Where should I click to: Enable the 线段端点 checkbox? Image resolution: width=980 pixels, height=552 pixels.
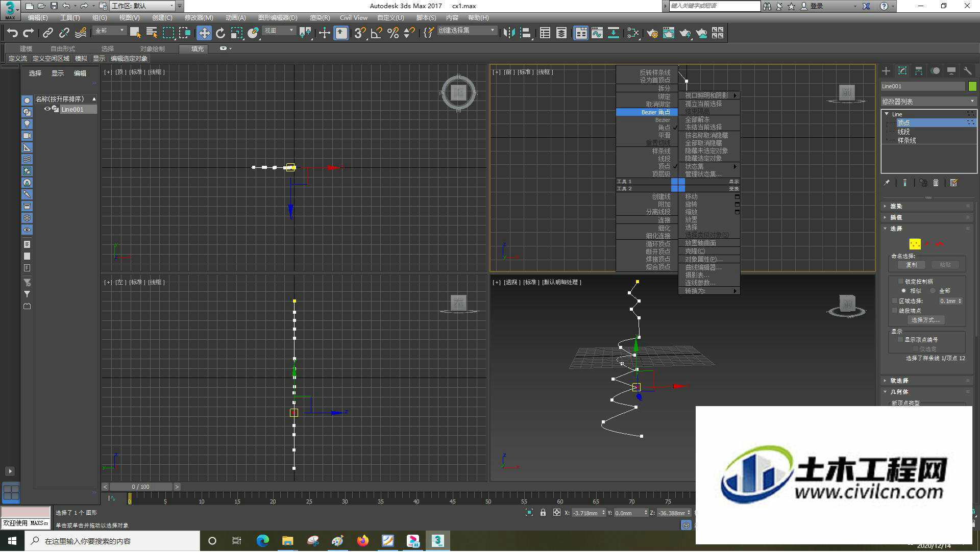[x=895, y=310]
